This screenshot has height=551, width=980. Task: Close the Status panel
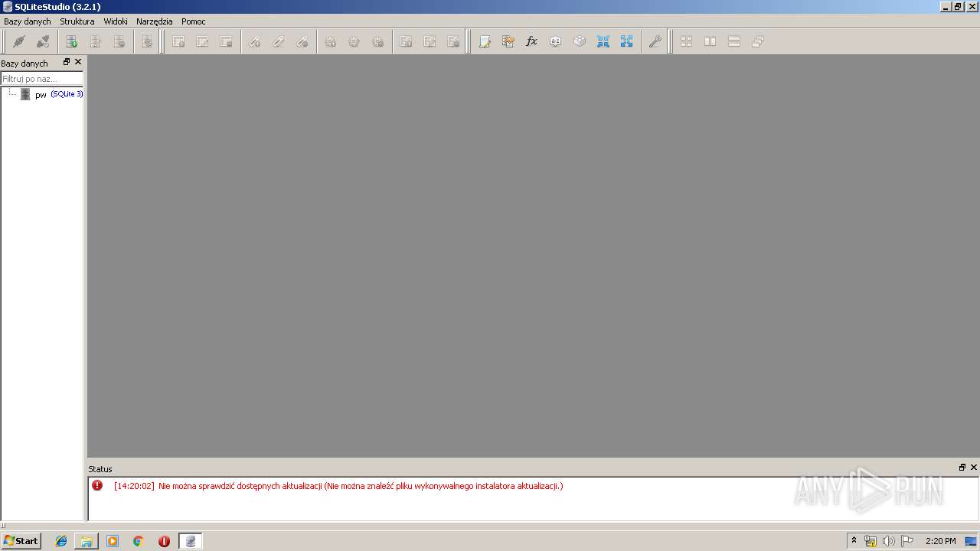974,468
